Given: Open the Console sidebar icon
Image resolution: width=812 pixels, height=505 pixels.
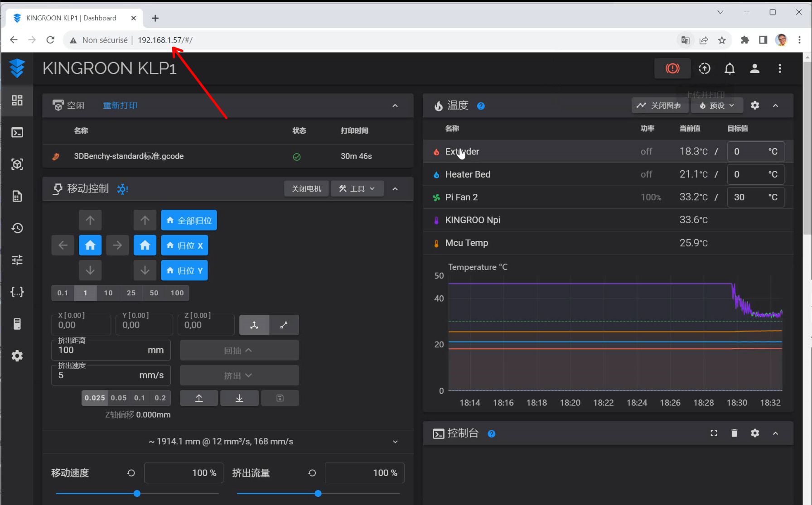Looking at the screenshot, I should pos(17,132).
